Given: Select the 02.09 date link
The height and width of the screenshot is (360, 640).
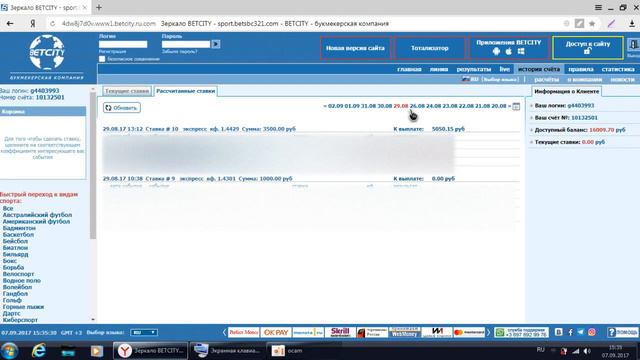Looking at the screenshot, I should coord(336,106).
